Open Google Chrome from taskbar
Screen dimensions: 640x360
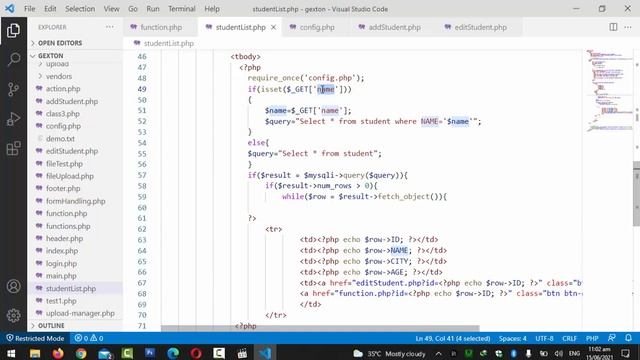click(x=81, y=353)
